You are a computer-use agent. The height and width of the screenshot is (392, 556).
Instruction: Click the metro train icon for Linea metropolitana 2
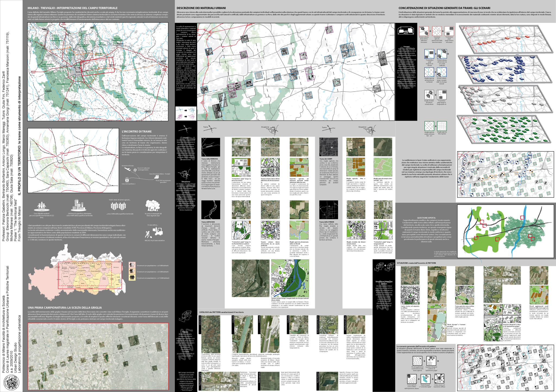(x=127, y=180)
